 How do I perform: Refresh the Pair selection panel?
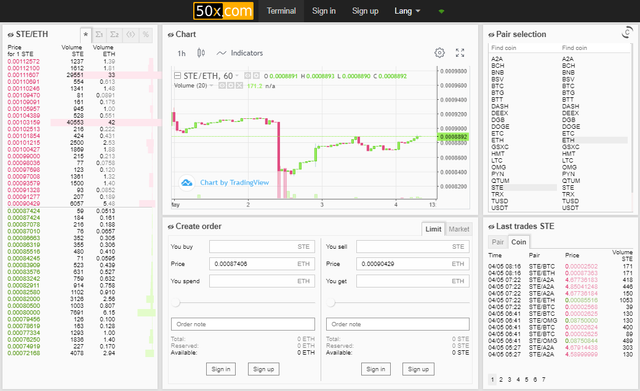click(x=627, y=33)
